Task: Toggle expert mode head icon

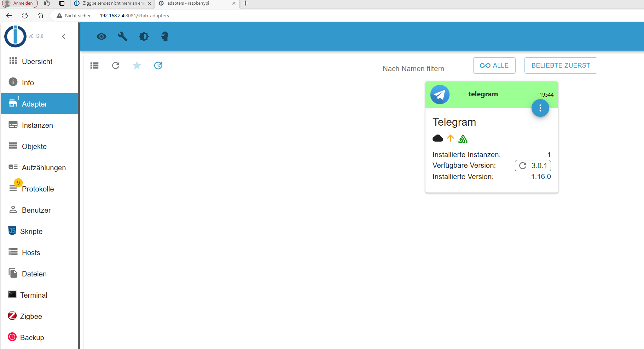Action: [x=165, y=36]
